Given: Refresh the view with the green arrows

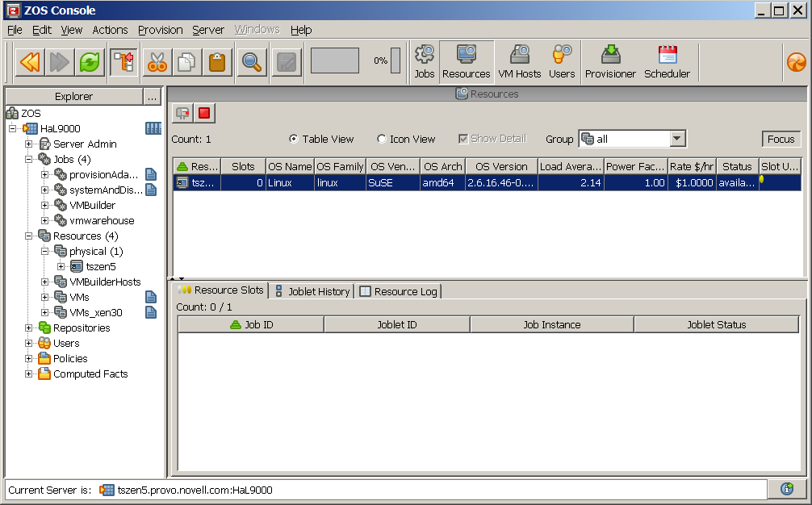Looking at the screenshot, I should (x=90, y=63).
